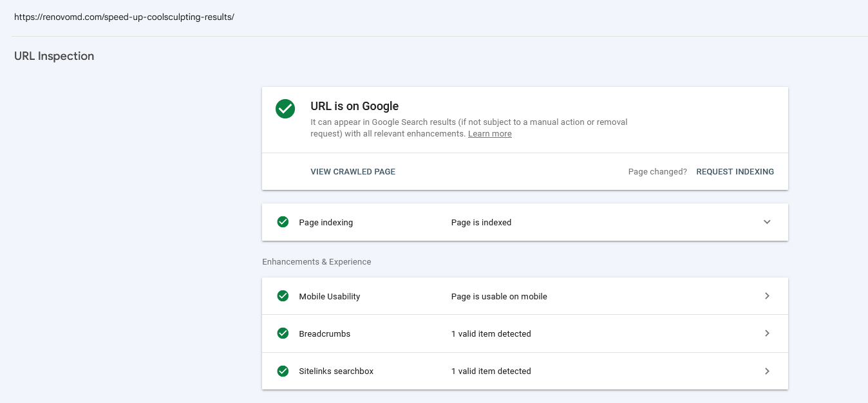Click VIEW CRAWLED PAGE button
868x403 pixels.
pyautogui.click(x=353, y=172)
